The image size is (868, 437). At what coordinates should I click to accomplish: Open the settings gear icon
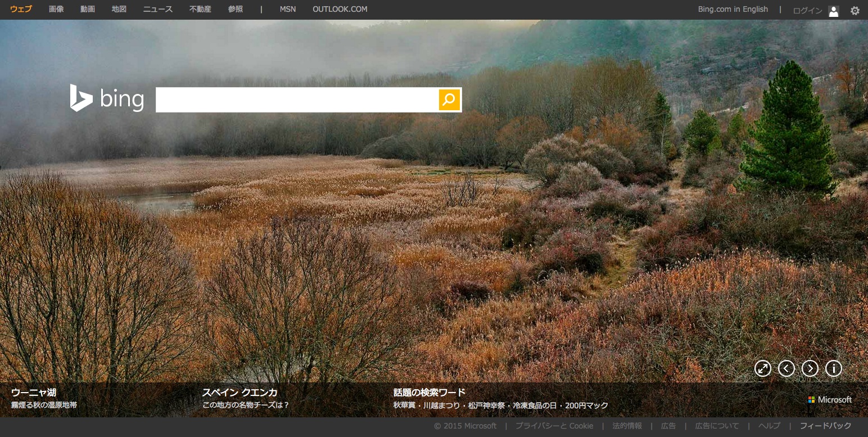pos(855,10)
